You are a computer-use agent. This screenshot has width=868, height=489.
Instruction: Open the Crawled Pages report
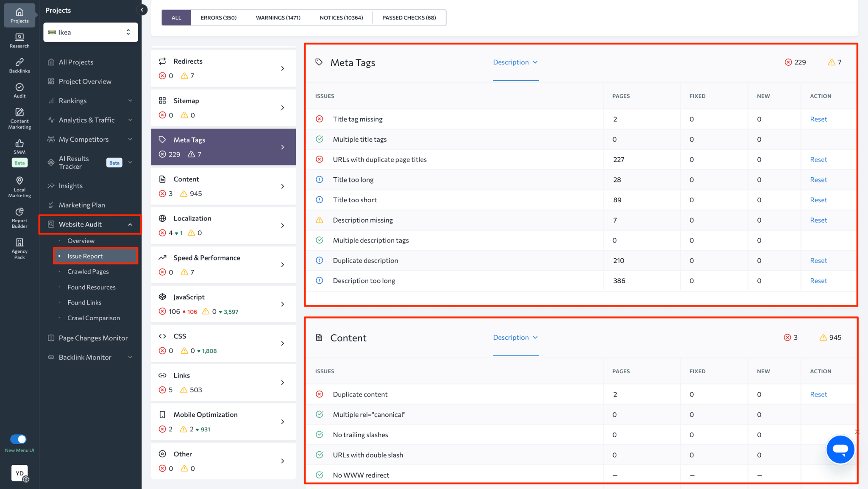point(88,271)
